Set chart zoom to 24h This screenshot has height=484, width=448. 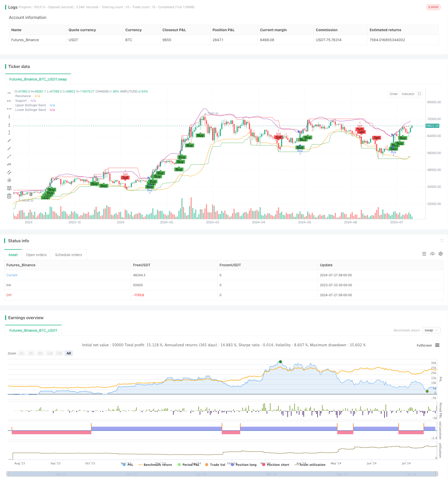(x=59, y=353)
